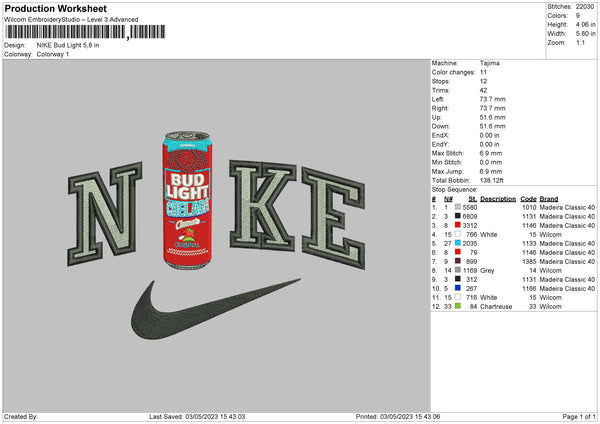
Task: Click the 'Brand' column header
Action: click(549, 199)
